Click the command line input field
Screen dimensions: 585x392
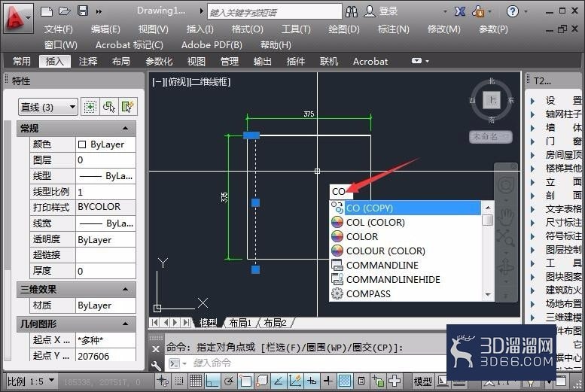pyautogui.click(x=306, y=363)
